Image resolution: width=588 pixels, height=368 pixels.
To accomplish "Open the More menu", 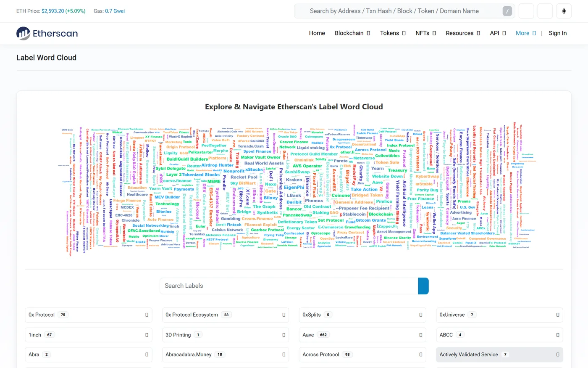I will pos(525,33).
